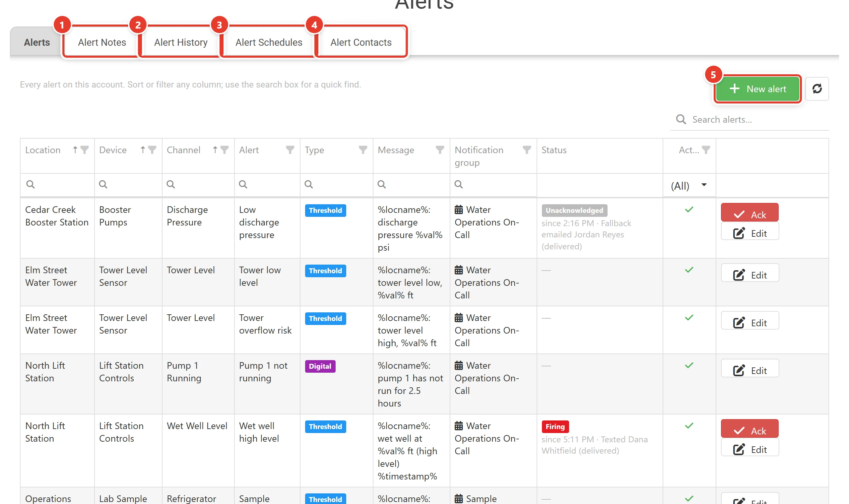Image resolution: width=849 pixels, height=504 pixels.
Task: Click the Location column search field
Action: [57, 185]
